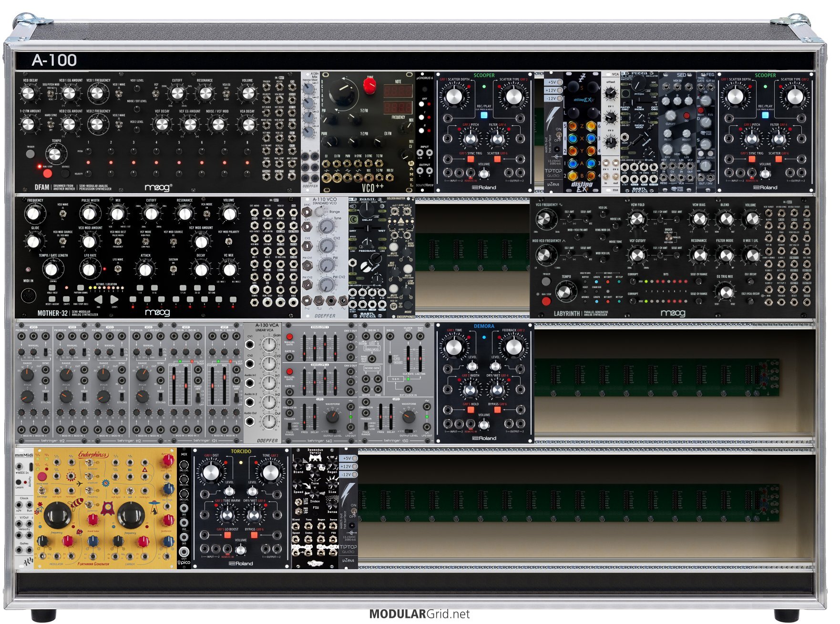Flip the DFAM VCO 1 WAVE switch
Image resolution: width=840 pixels, height=624 pixels.
[x=119, y=93]
